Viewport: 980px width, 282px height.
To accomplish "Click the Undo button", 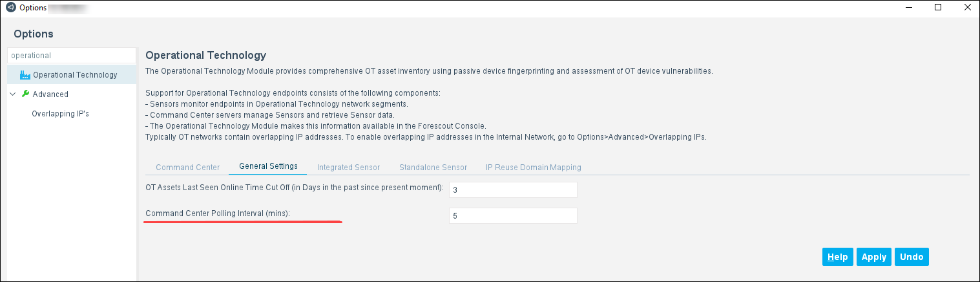I will 912,257.
